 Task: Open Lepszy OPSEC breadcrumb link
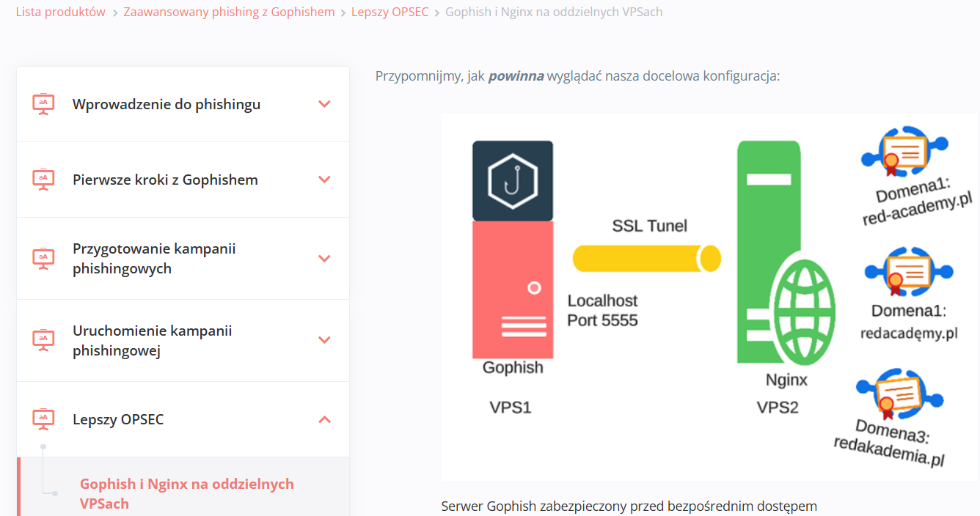pos(390,12)
